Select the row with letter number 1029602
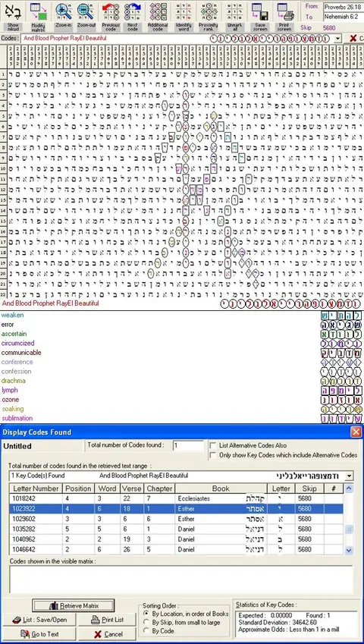 click(x=177, y=519)
